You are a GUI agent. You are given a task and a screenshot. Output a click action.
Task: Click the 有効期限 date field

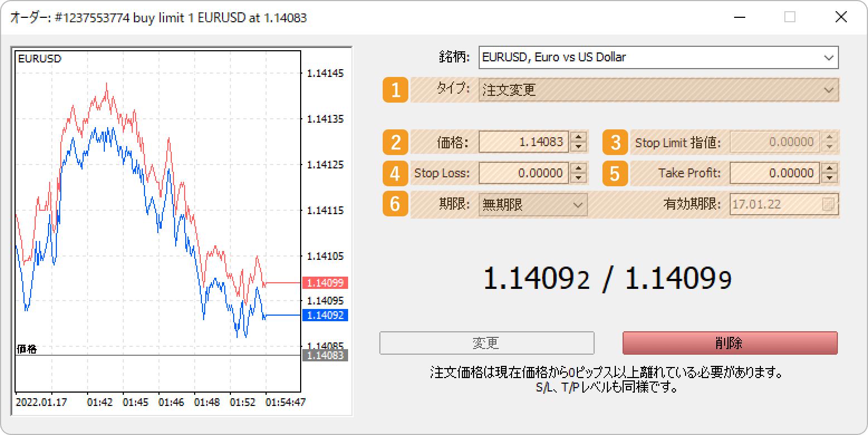coord(784,205)
